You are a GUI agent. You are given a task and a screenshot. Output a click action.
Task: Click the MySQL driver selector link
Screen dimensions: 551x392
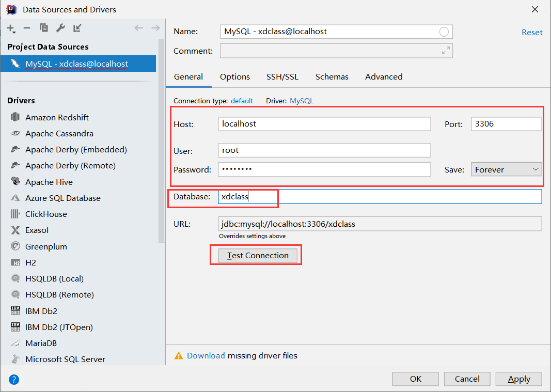click(x=302, y=101)
